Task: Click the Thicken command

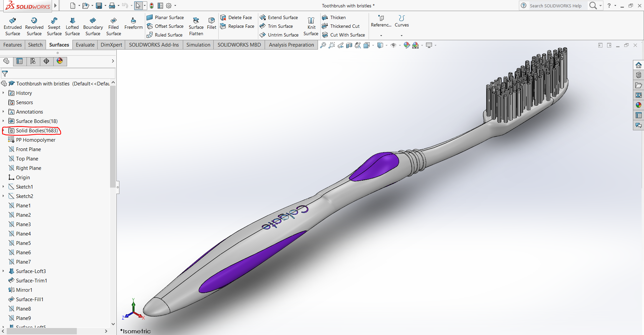Action: [334, 17]
